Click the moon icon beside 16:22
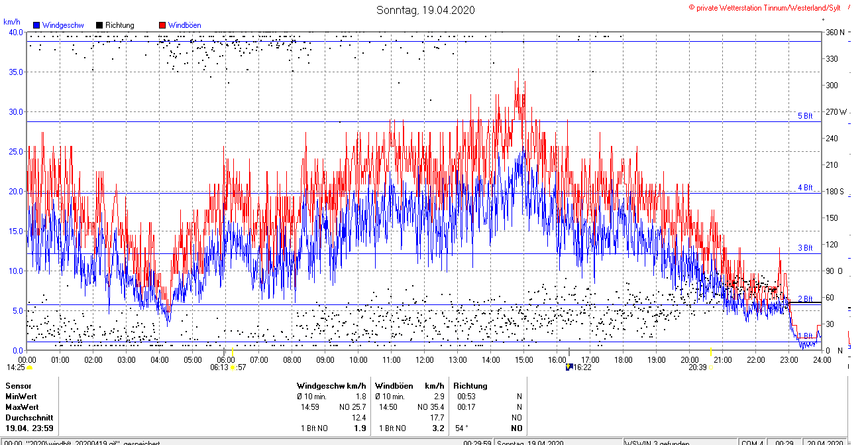Viewport: 868px width, 445px height. [569, 367]
